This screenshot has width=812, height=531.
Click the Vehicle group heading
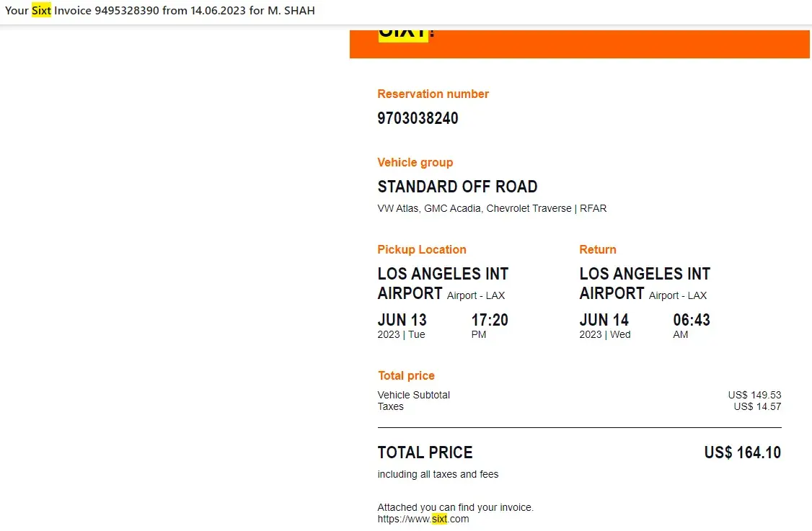pyautogui.click(x=415, y=162)
